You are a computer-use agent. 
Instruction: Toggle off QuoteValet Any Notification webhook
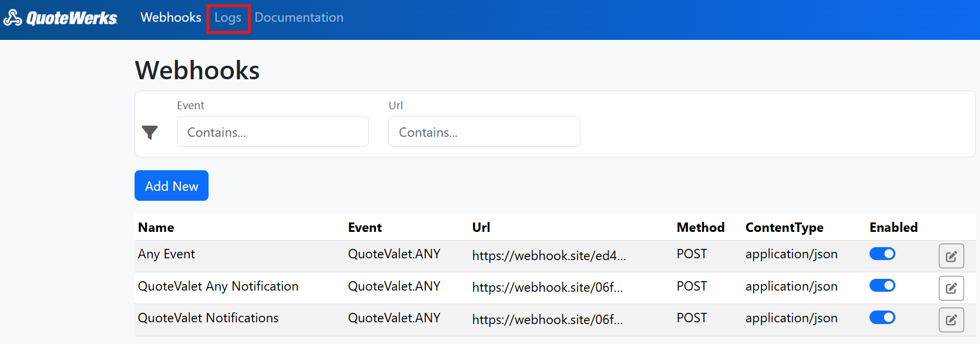(x=882, y=285)
